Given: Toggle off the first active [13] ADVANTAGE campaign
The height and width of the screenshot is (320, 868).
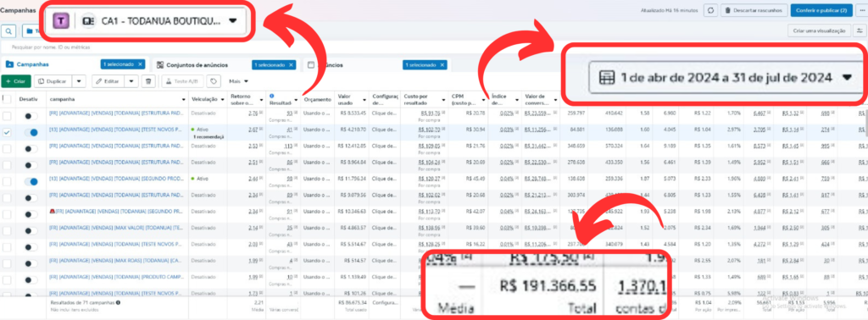Looking at the screenshot, I should pyautogui.click(x=31, y=133).
